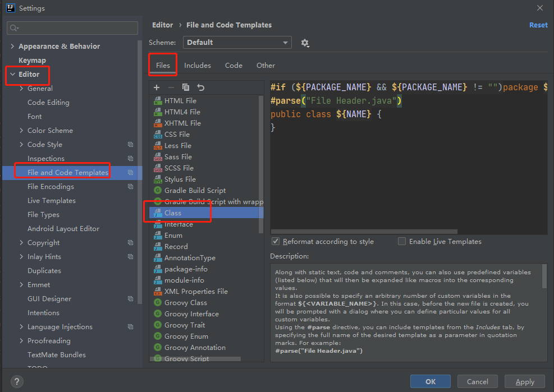Click the Copy Template icon
This screenshot has height=392, width=554.
[x=186, y=87]
